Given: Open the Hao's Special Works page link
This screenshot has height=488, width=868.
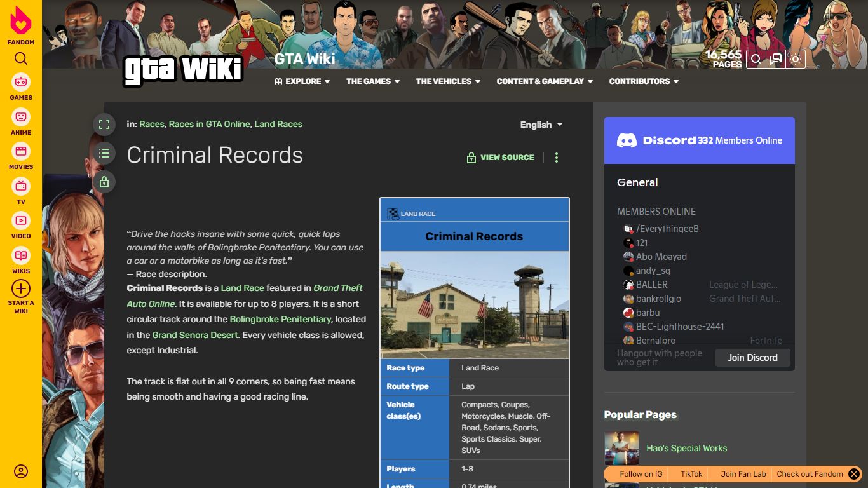Looking at the screenshot, I should (x=686, y=448).
